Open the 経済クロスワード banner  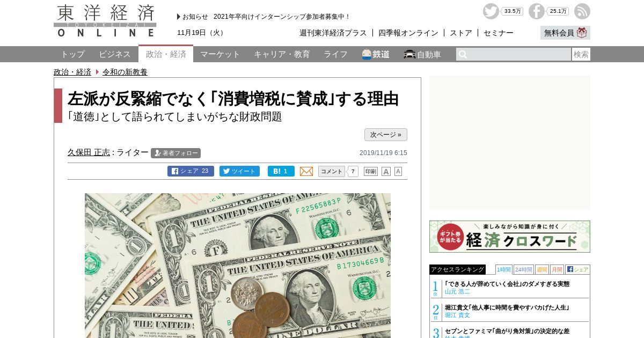[510, 237]
